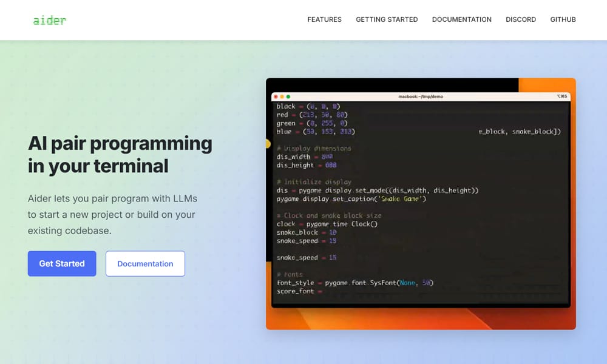Go to Getting Started in the top nav
The height and width of the screenshot is (364, 607).
point(387,19)
